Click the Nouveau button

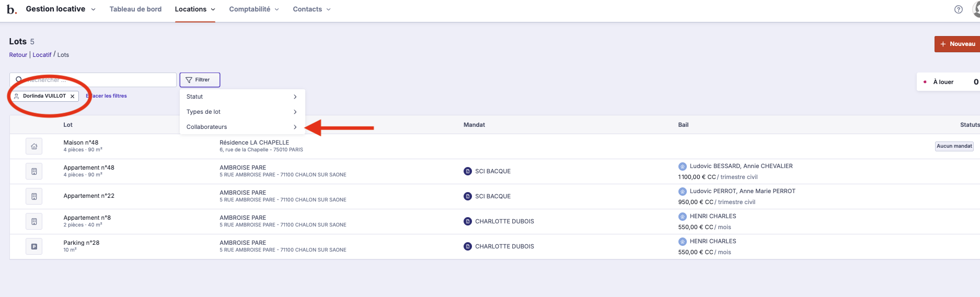tap(957, 44)
